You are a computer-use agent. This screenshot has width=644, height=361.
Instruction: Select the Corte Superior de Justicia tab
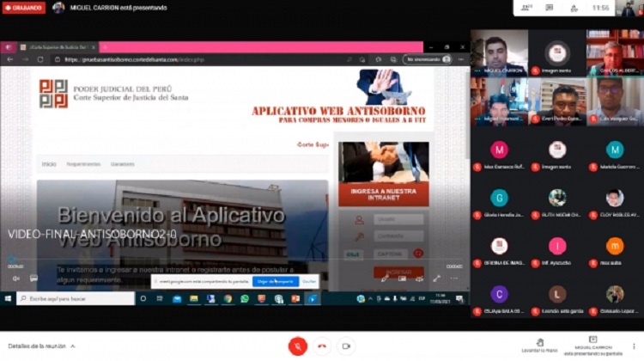point(56,47)
